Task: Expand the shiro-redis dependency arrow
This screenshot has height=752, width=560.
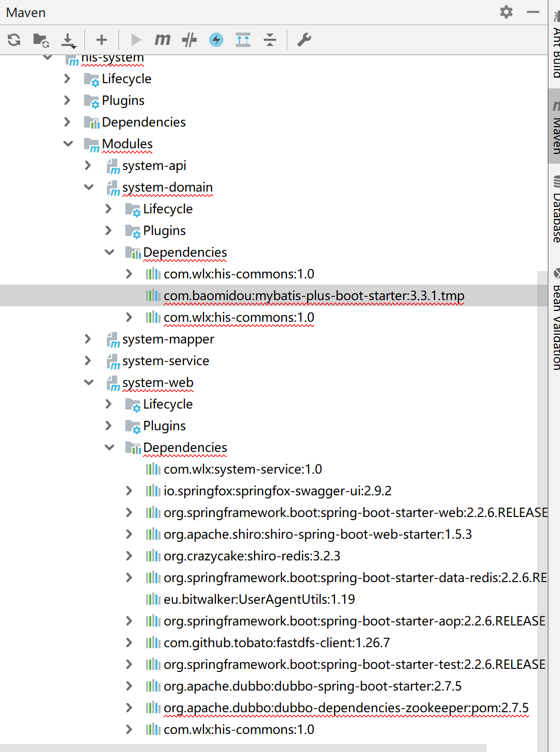Action: click(129, 556)
